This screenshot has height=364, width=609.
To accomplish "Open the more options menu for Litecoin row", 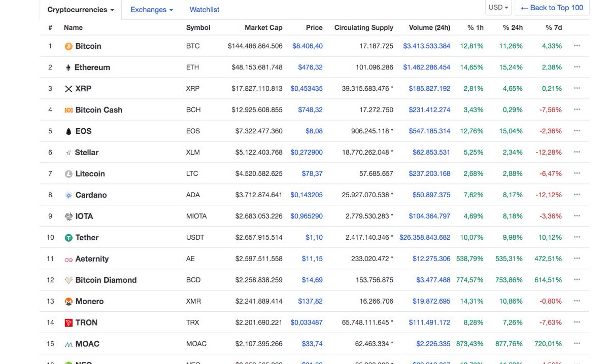I will click(577, 173).
